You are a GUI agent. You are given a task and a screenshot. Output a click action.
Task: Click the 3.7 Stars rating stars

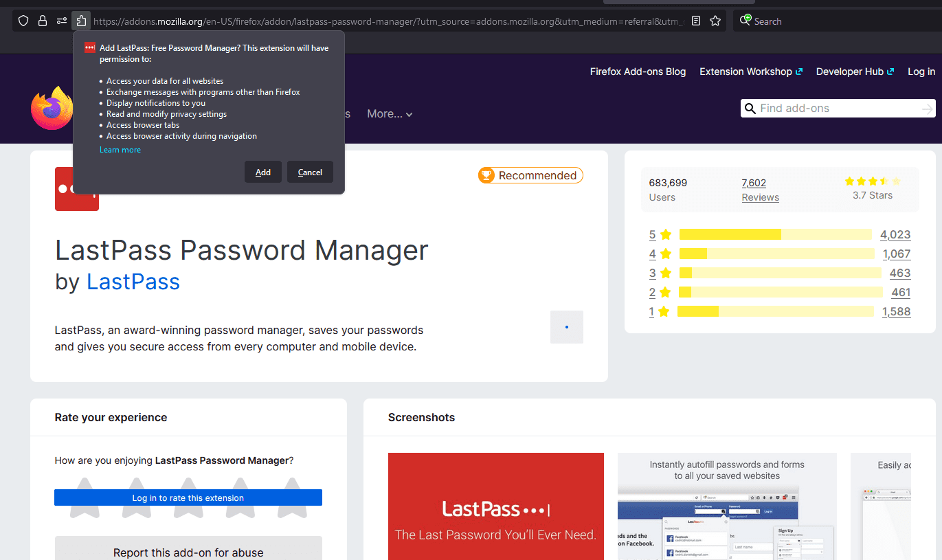coord(872,181)
